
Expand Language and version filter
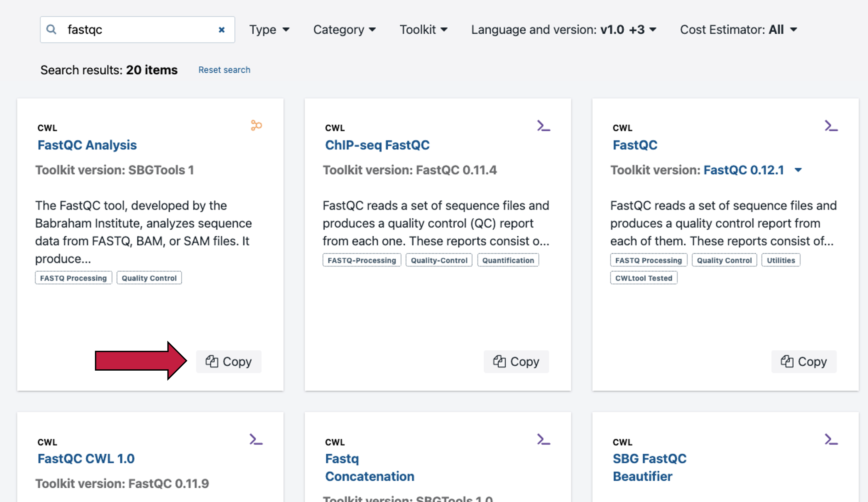(x=564, y=30)
